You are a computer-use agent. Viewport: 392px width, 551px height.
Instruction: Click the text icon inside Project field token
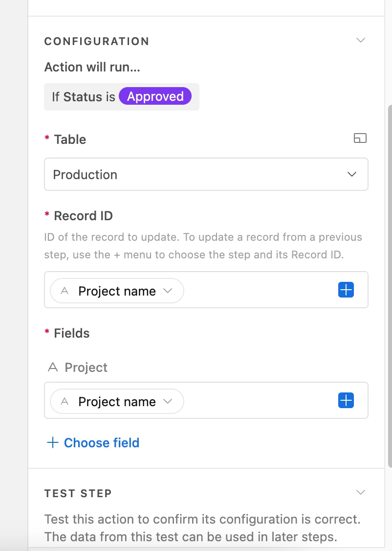point(64,402)
